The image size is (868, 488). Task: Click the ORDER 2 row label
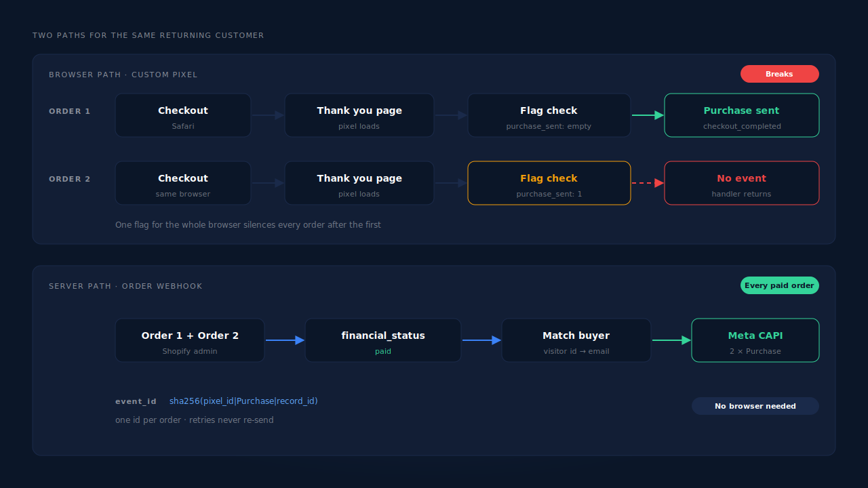(x=69, y=179)
